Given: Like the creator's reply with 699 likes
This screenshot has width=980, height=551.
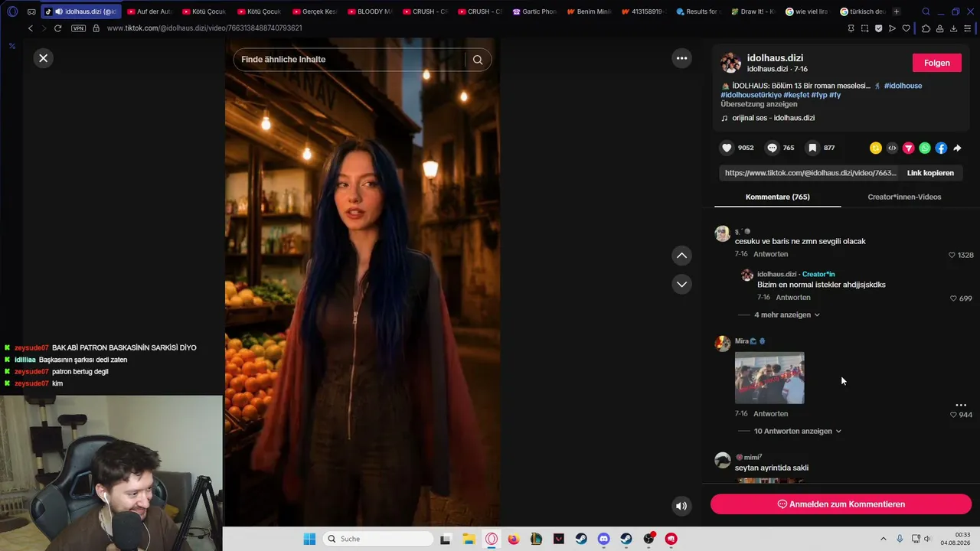Looking at the screenshot, I should (954, 298).
